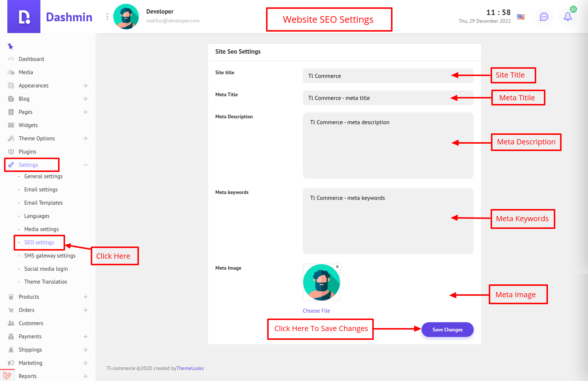Click the Laravel debug icon at bottom-left

[x=7, y=375]
